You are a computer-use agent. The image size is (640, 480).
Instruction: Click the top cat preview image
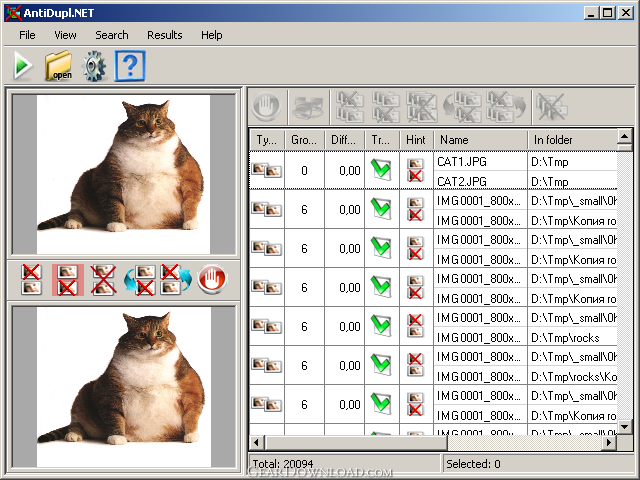tap(123, 173)
